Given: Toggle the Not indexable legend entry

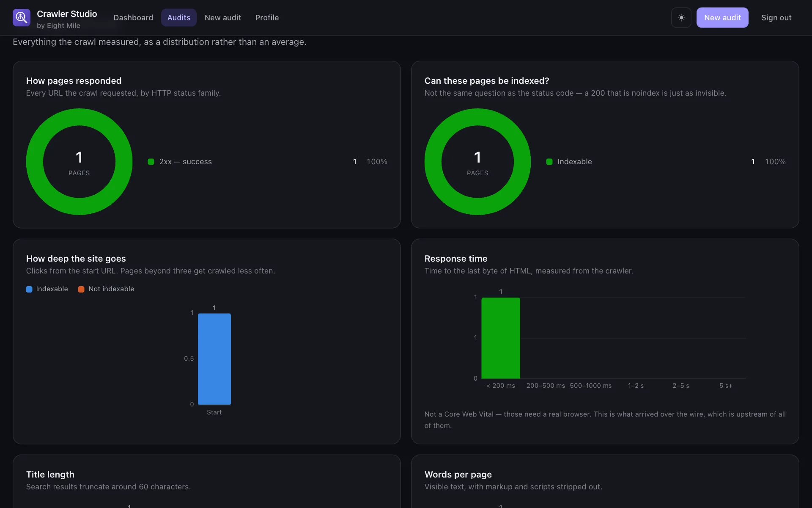Looking at the screenshot, I should tap(106, 289).
